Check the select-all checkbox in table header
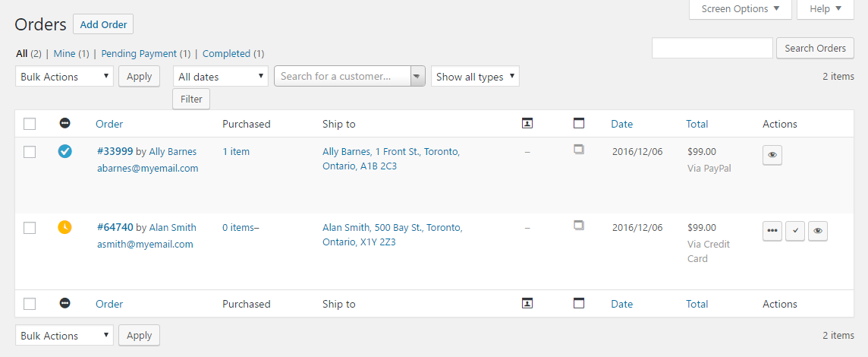This screenshot has height=357, width=868. point(30,124)
